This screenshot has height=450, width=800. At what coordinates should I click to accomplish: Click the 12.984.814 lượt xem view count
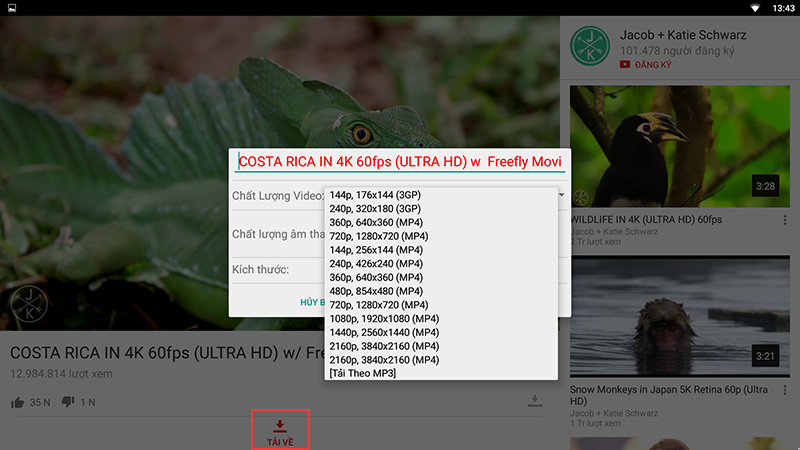tap(61, 374)
